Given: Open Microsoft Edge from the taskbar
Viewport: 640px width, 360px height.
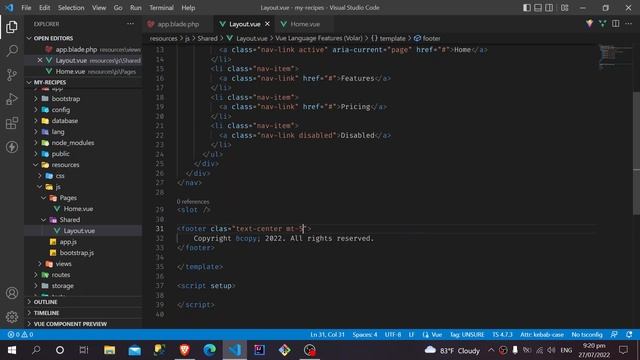Looking at the screenshot, I should point(209,350).
